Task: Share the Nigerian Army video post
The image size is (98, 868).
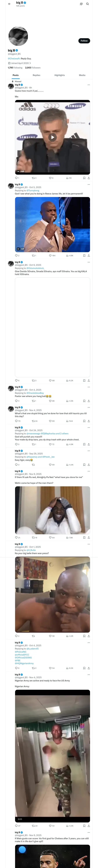Action: tap(89, 826)
